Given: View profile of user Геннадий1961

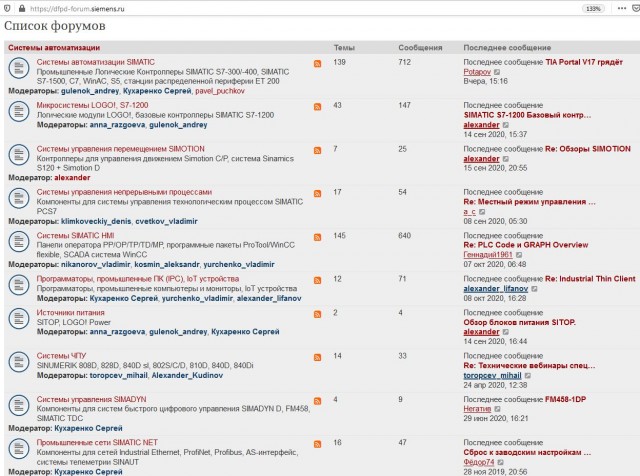Looking at the screenshot, I should pyautogui.click(x=488, y=255).
